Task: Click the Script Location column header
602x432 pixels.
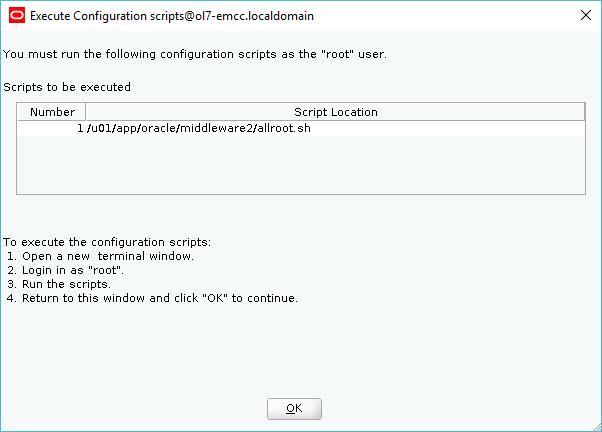Action: coord(336,112)
